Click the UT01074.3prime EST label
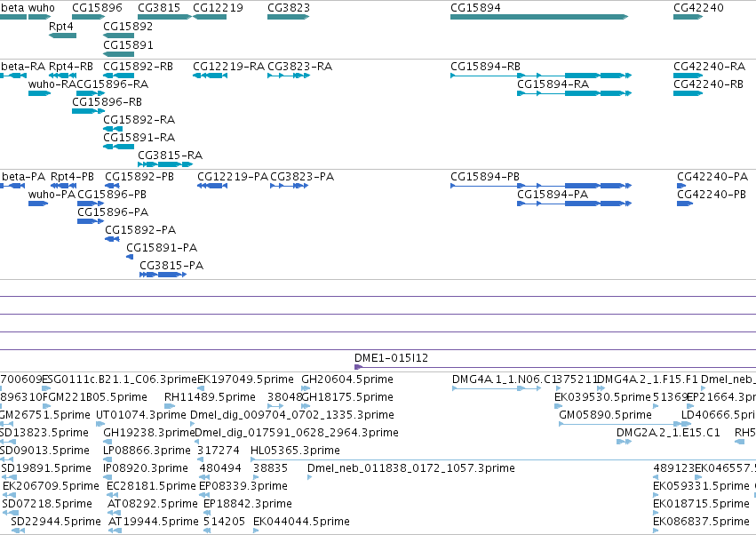Image resolution: width=756 pixels, height=535 pixels. coord(140,415)
